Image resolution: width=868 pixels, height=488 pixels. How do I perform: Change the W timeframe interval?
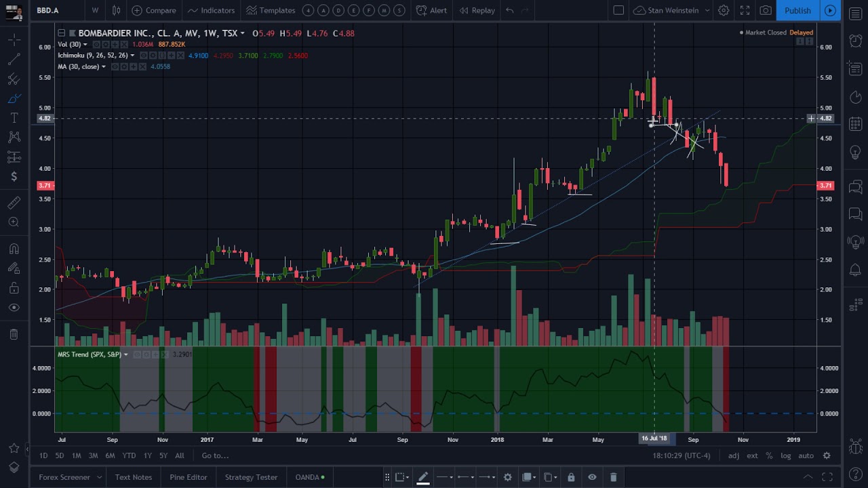click(x=95, y=10)
